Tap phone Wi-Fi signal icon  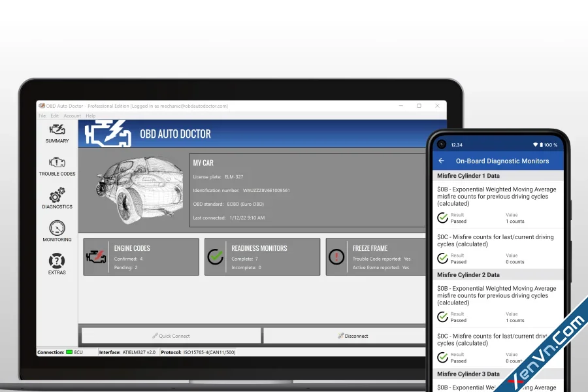[535, 145]
